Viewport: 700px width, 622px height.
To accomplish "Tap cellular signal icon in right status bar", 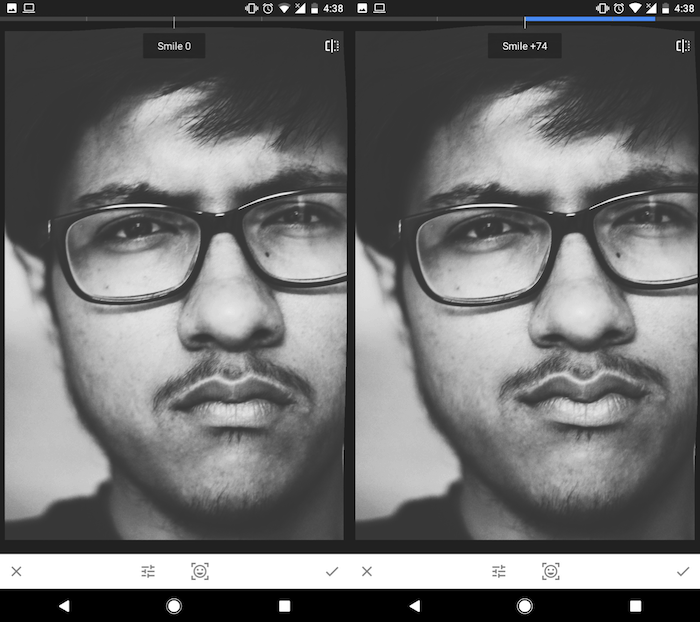I will coord(651,8).
